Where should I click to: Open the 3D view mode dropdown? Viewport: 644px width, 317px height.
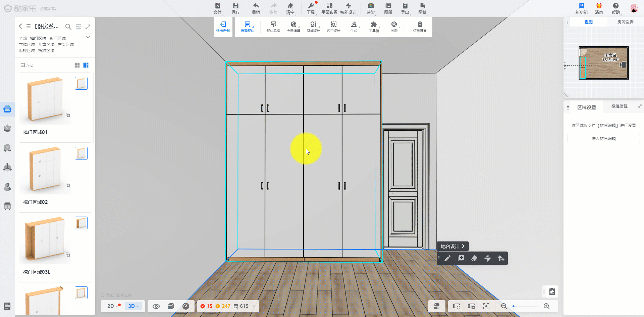(x=133, y=306)
